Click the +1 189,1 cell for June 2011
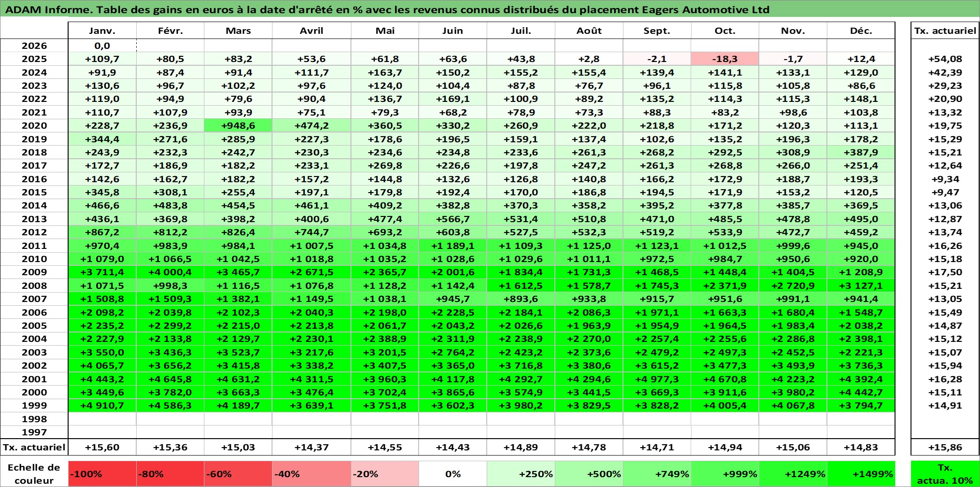The width and height of the screenshot is (980, 487). (453, 246)
